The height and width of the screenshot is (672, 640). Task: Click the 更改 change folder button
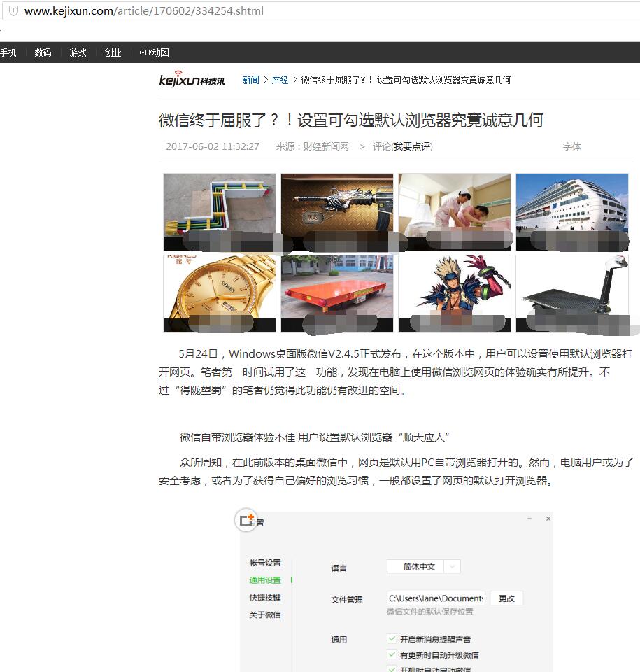click(x=506, y=598)
